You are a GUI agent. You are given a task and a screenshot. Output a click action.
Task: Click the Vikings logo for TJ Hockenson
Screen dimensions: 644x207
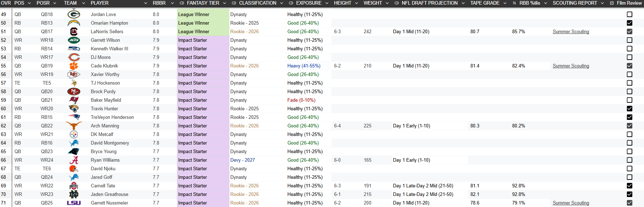click(x=74, y=83)
